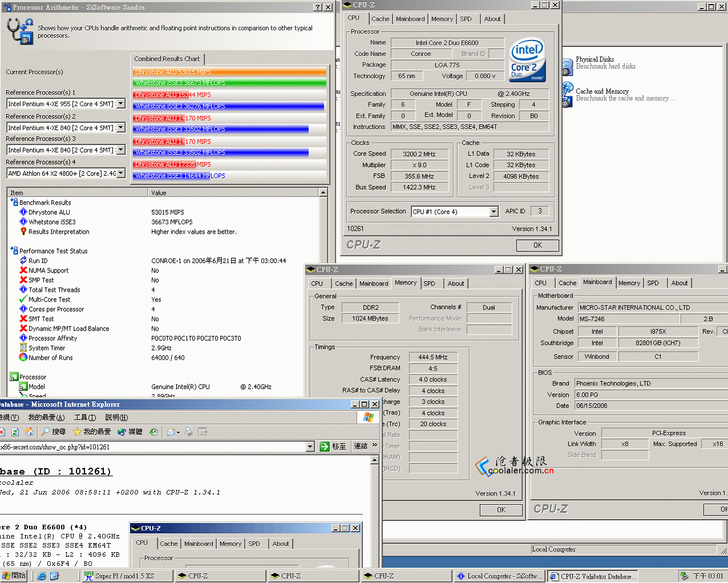
Task: Click OK in the CPU-Z Memory window
Action: click(501, 510)
